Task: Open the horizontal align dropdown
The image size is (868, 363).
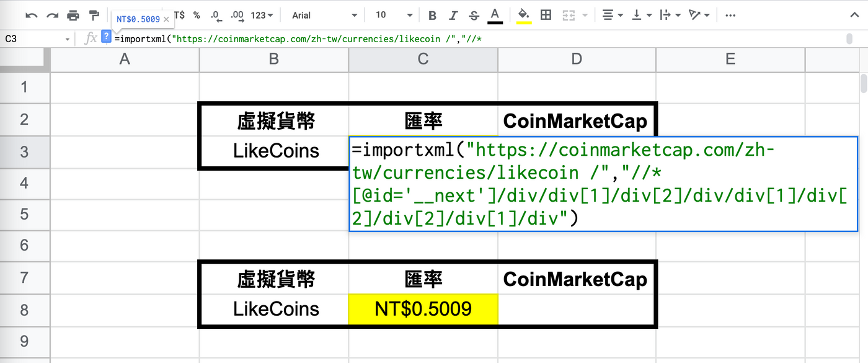Action: click(613, 15)
